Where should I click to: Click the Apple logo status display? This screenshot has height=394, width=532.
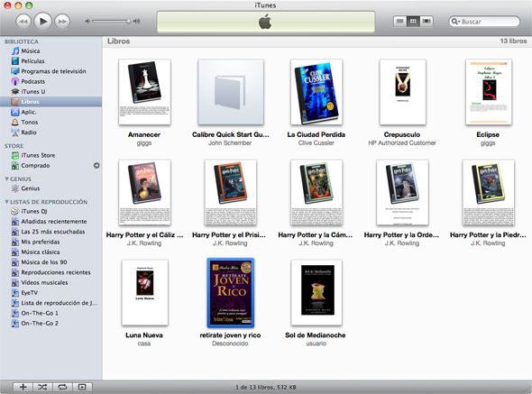pyautogui.click(x=266, y=22)
